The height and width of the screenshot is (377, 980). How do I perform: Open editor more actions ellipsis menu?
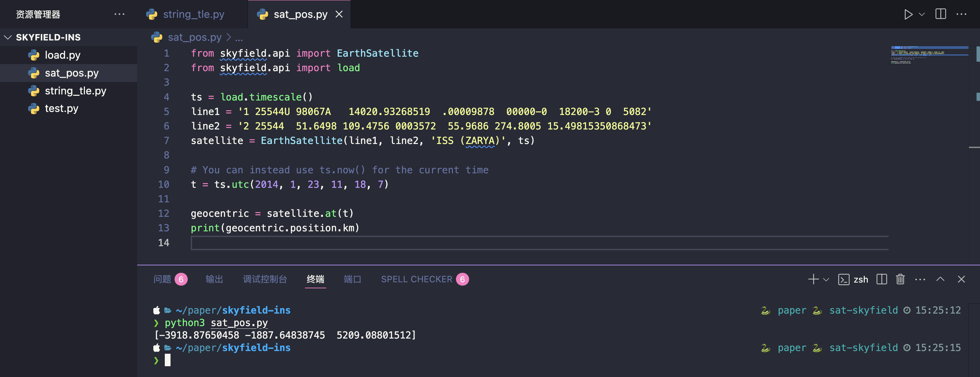(x=961, y=14)
